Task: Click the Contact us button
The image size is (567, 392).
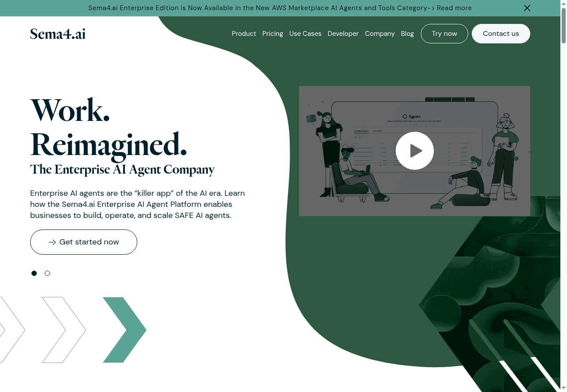Action: pos(501,34)
